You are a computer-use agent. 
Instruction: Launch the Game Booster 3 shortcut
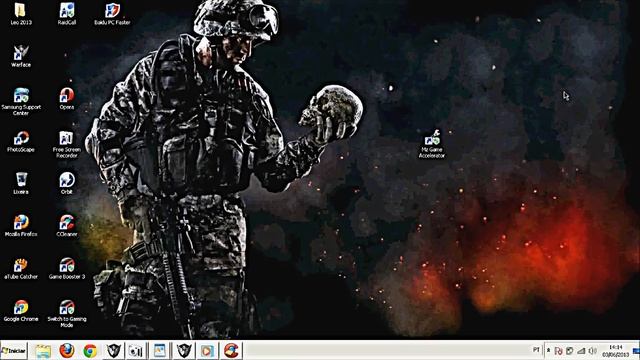67,268
